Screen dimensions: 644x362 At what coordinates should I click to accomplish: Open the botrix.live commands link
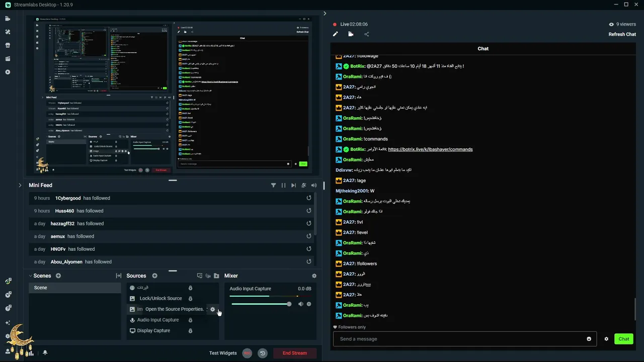coord(430,149)
